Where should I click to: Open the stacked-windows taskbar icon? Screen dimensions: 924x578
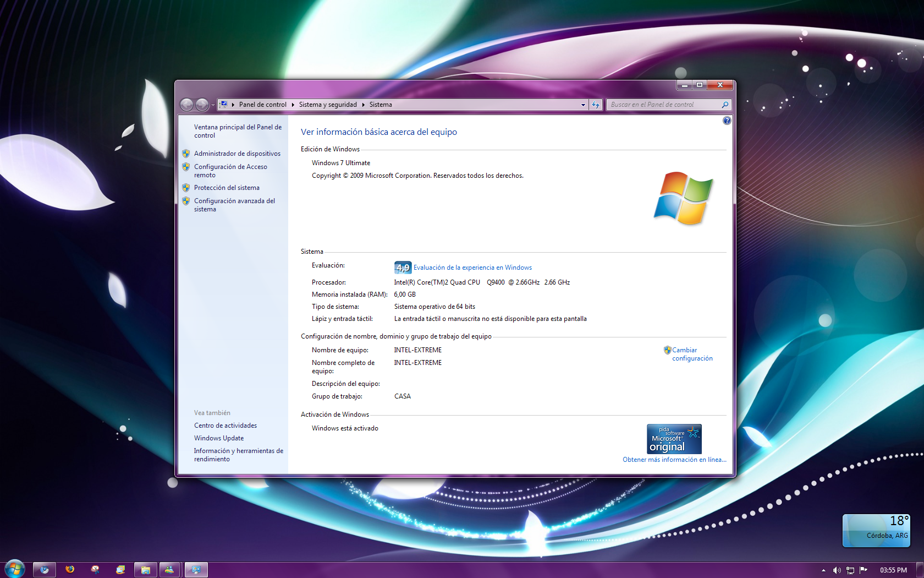(x=120, y=570)
